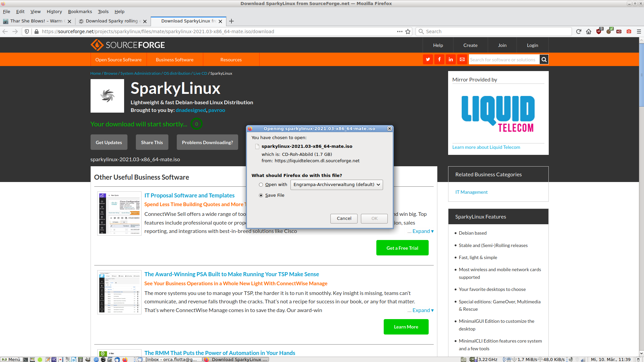Open the Tools menu
The width and height of the screenshot is (644, 362).
pyautogui.click(x=103, y=11)
